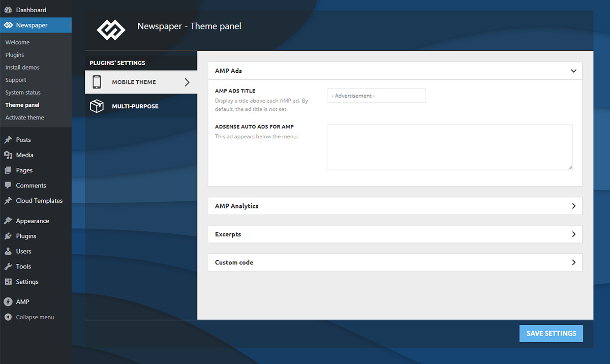The width and height of the screenshot is (610, 364).
Task: Open Install demos submenu link
Action: pyautogui.click(x=22, y=67)
